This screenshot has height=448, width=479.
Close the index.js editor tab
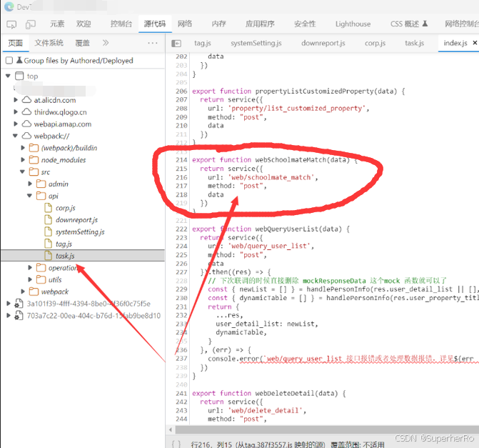[475, 43]
